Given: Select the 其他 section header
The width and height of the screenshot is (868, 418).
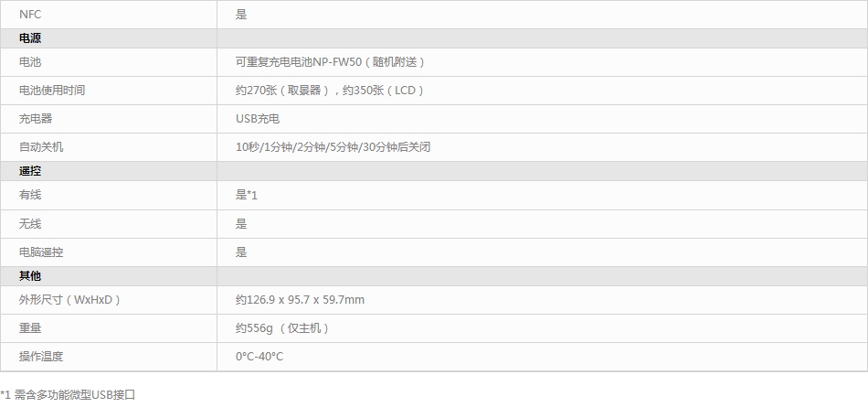Looking at the screenshot, I should (x=30, y=276).
